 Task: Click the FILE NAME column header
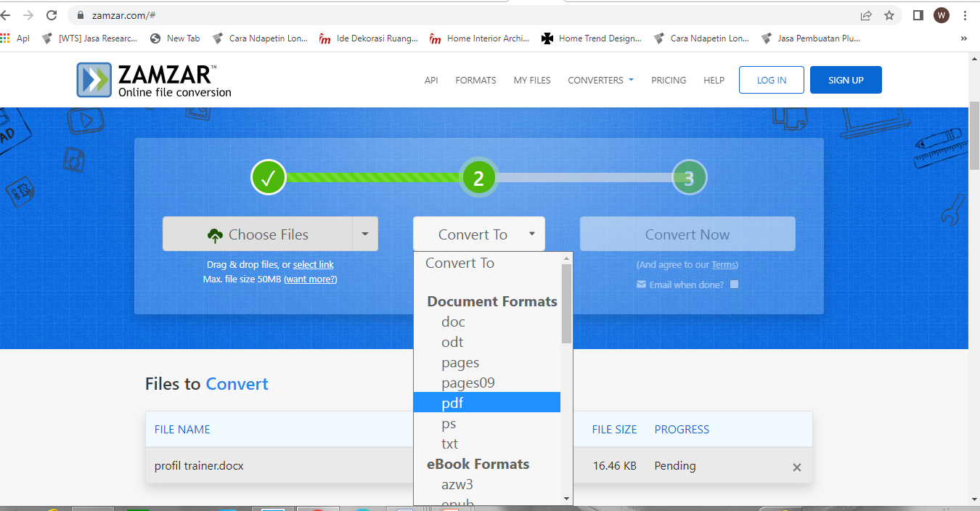[182, 430]
